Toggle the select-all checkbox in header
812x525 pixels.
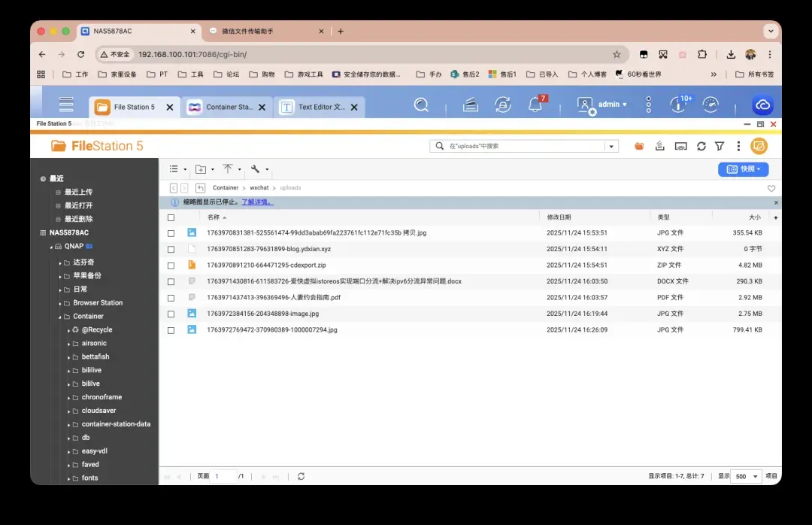point(171,217)
